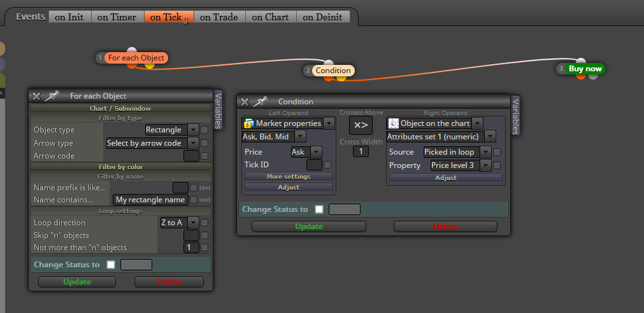Open the Object type Rectangle dropdown

pyautogui.click(x=172, y=130)
